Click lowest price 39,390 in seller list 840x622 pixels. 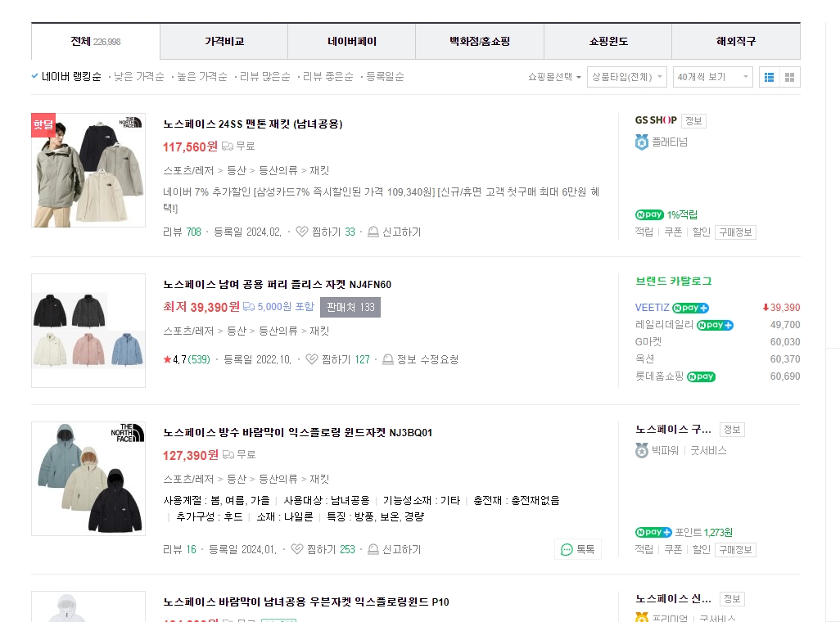click(x=782, y=308)
